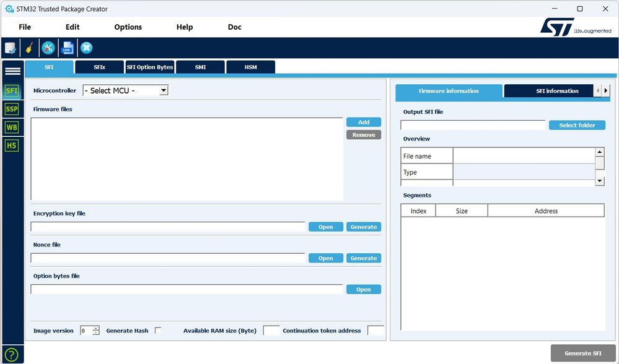Screen dimensions: 619x364
Task: Click the Size column header
Action: [462, 211]
